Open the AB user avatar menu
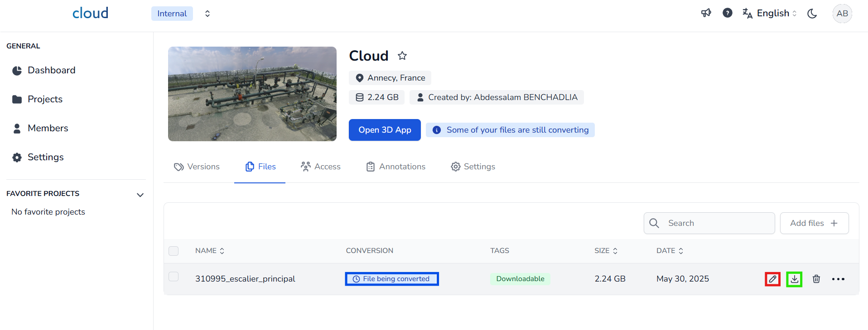The height and width of the screenshot is (330, 868). [x=842, y=14]
